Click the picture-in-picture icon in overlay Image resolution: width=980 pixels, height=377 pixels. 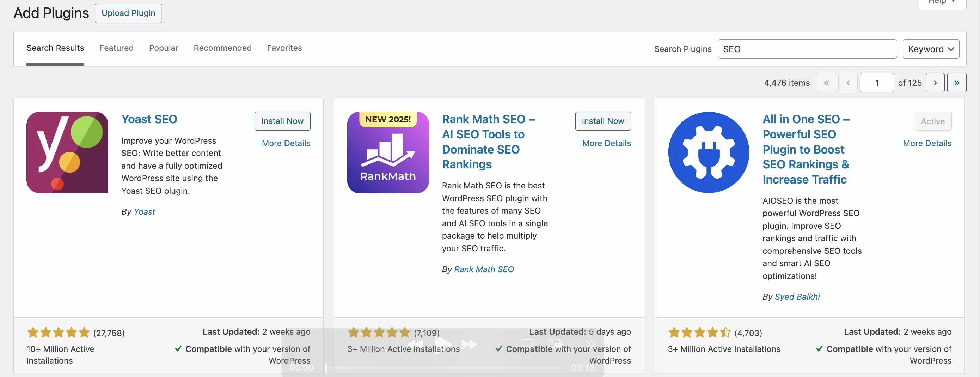click(556, 344)
